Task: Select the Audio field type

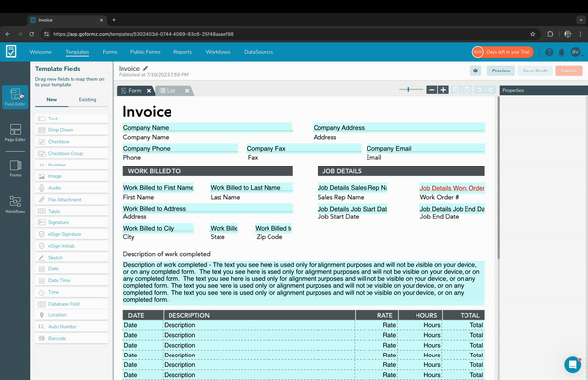Action: (72, 188)
